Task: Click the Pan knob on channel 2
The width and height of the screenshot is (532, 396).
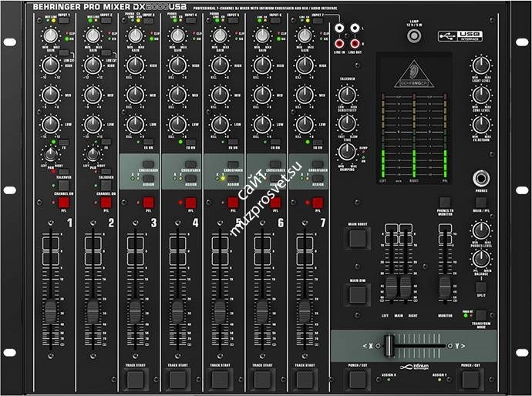Action: pos(93,155)
